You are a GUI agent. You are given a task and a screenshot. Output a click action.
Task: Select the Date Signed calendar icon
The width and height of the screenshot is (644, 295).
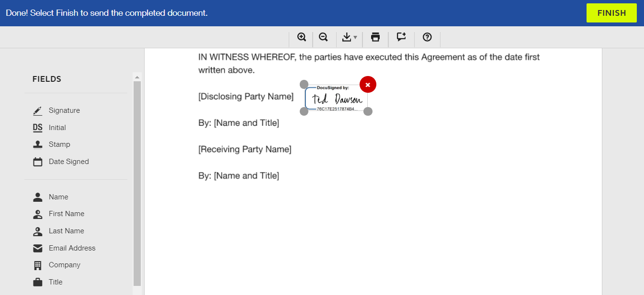[x=38, y=162]
